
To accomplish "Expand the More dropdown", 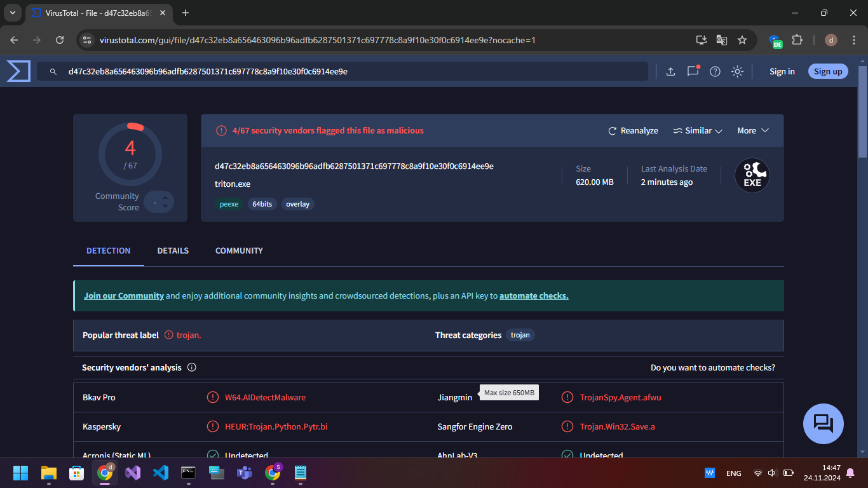I will click(x=753, y=130).
